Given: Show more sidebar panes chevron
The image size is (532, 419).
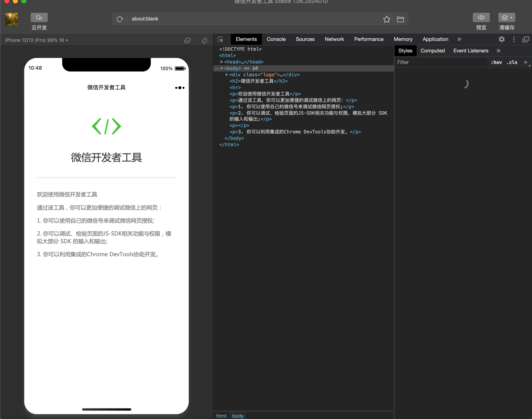Looking at the screenshot, I should pyautogui.click(x=498, y=51).
